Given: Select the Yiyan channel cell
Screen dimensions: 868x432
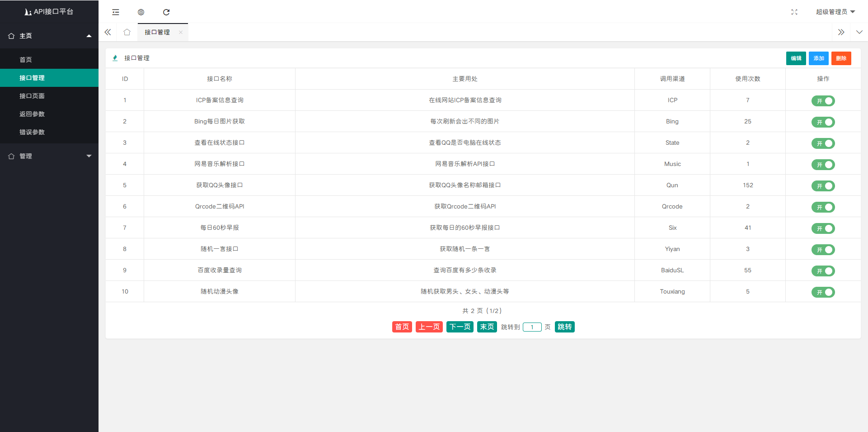Looking at the screenshot, I should tap(672, 249).
